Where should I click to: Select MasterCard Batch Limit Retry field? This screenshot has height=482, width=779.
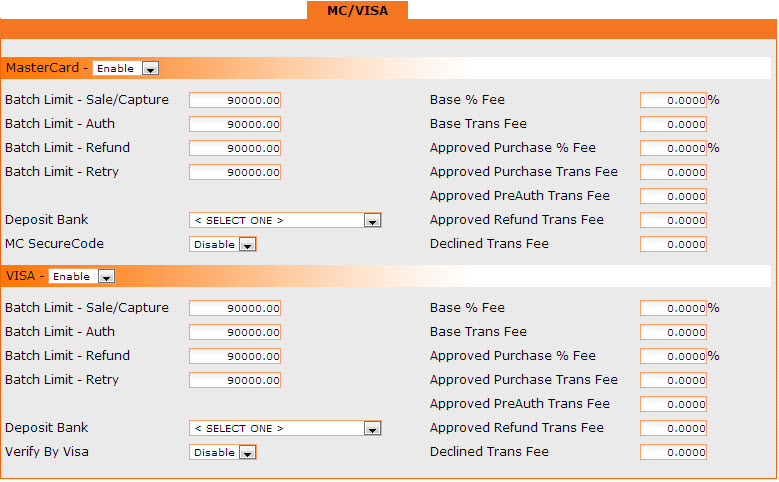[235, 172]
